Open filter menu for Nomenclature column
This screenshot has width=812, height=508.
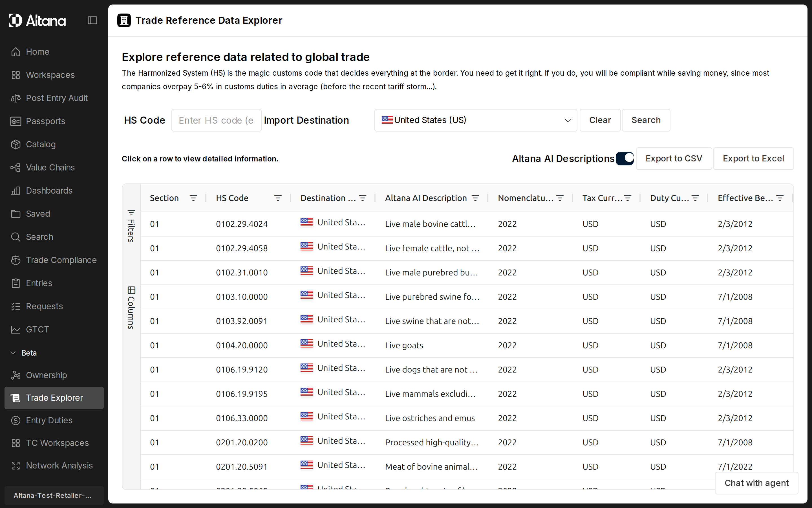click(x=560, y=198)
